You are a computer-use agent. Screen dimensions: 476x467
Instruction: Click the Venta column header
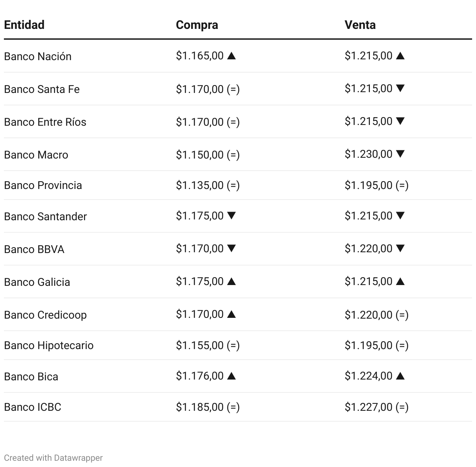(360, 25)
